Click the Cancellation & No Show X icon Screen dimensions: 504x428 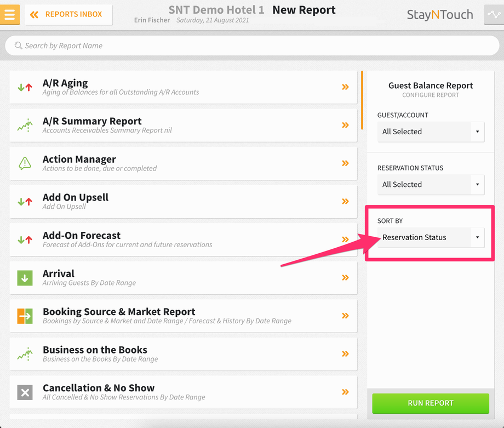(25, 392)
